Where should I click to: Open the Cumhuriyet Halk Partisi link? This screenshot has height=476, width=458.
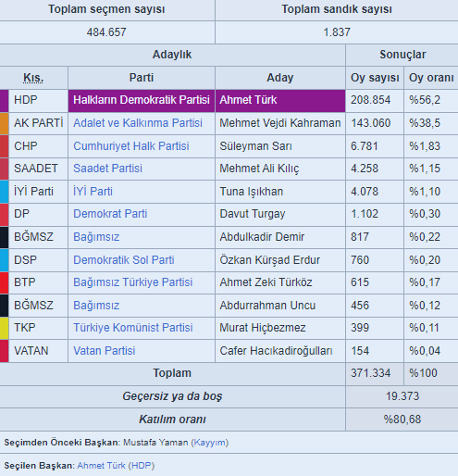pos(131,146)
